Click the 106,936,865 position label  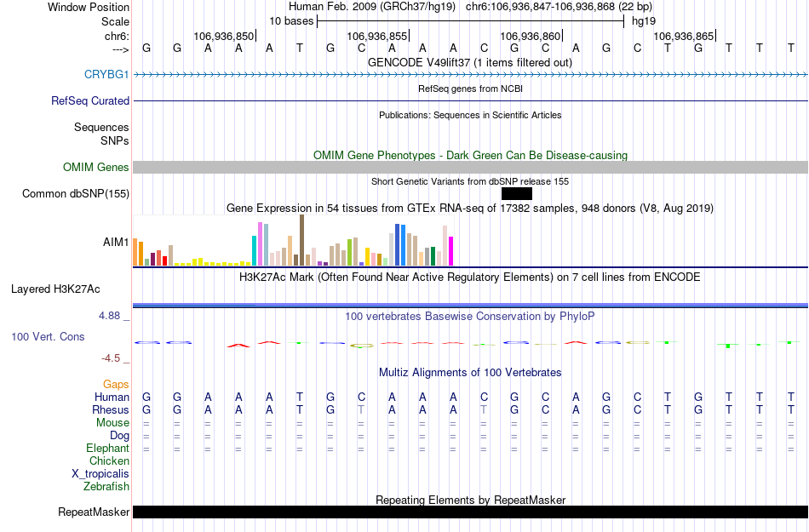tap(684, 36)
